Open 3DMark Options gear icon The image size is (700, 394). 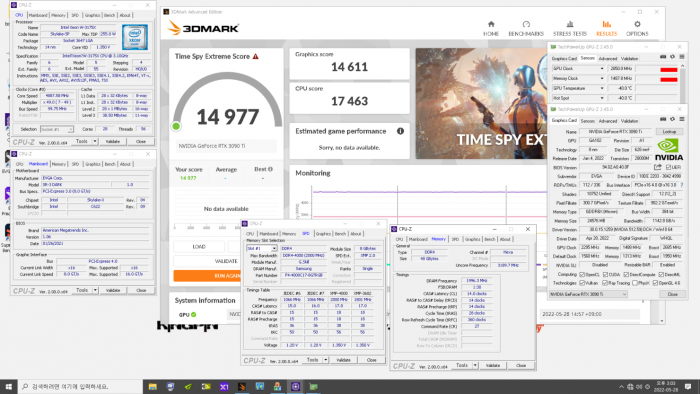pyautogui.click(x=637, y=24)
